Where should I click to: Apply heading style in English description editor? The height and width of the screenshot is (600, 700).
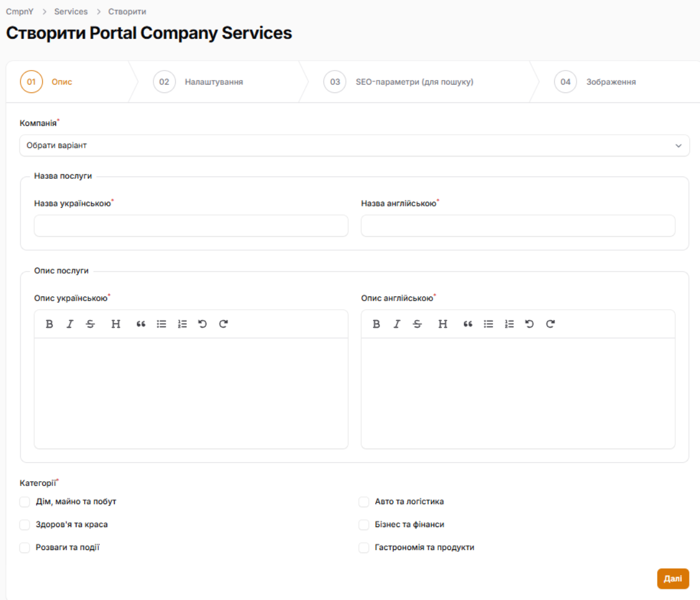[x=442, y=324]
